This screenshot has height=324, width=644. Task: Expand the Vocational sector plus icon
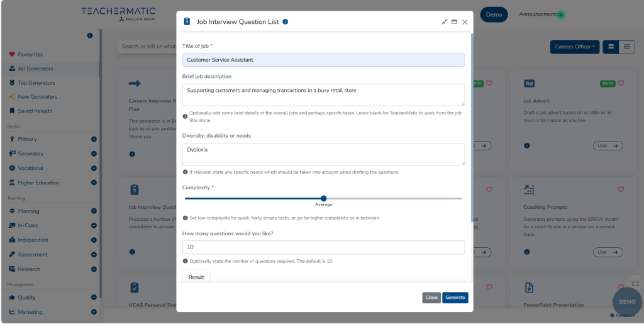click(x=94, y=169)
